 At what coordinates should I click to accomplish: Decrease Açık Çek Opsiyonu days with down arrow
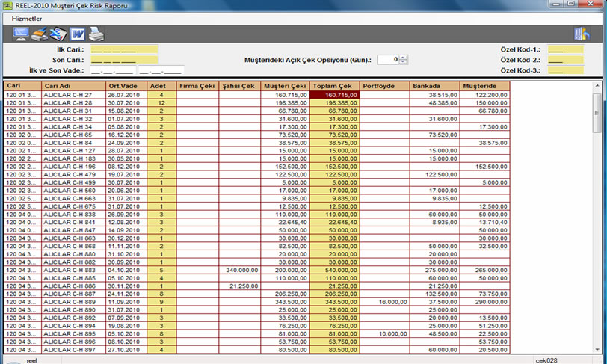[404, 62]
